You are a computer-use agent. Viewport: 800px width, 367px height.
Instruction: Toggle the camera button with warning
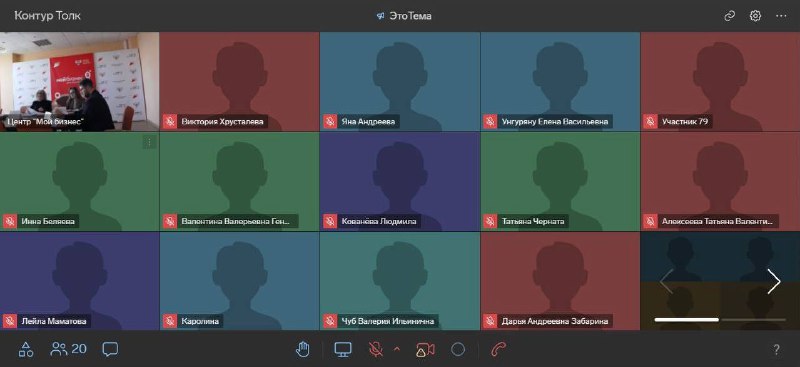(425, 349)
